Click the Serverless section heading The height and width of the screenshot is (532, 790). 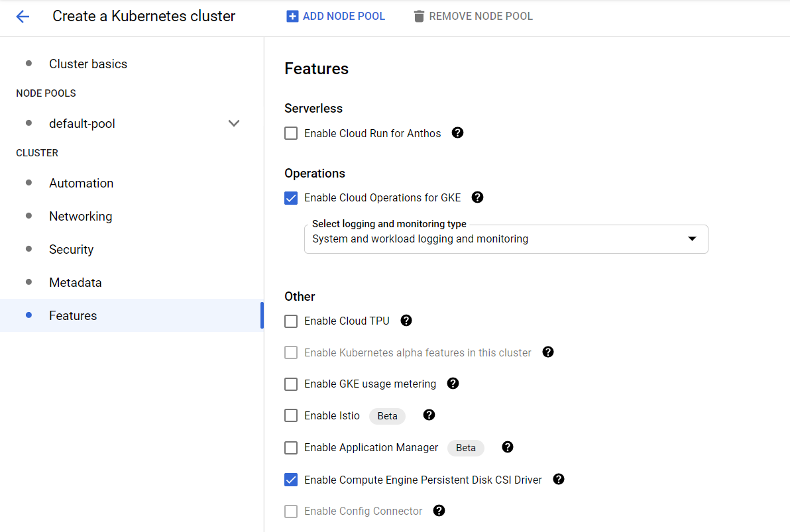[313, 108]
